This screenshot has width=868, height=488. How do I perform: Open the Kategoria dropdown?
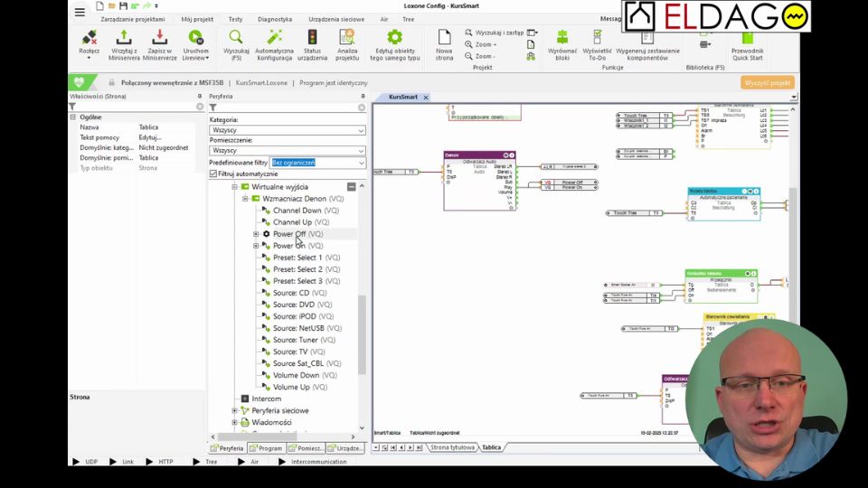[x=287, y=130]
